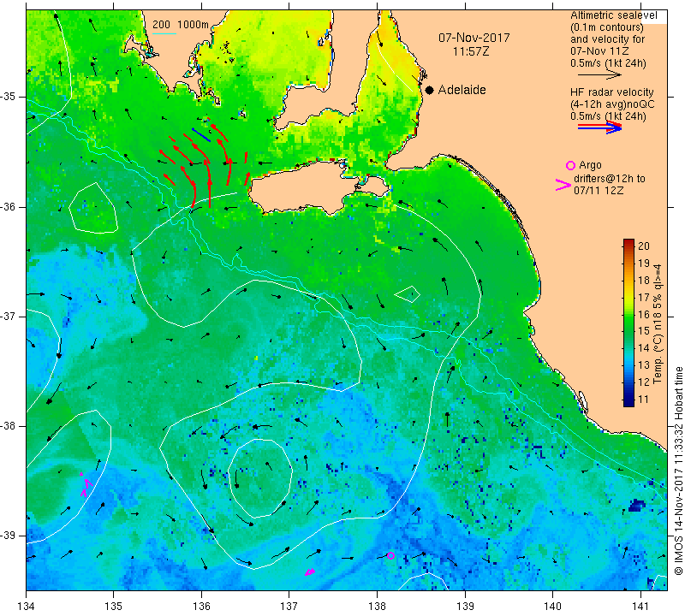Click the IMOS copyright timestamp text
Image resolution: width=685 pixels, height=616 pixels.
click(678, 471)
